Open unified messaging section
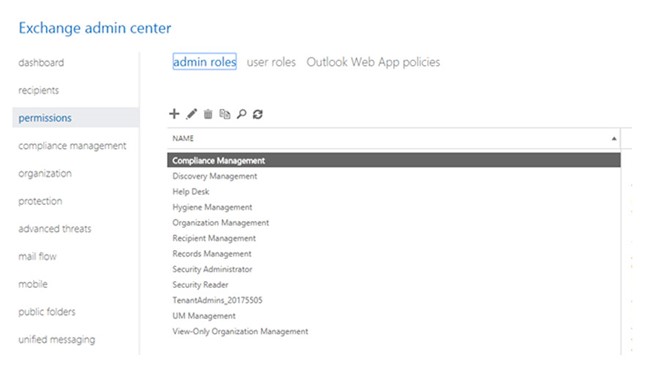The height and width of the screenshot is (380, 660). point(57,340)
